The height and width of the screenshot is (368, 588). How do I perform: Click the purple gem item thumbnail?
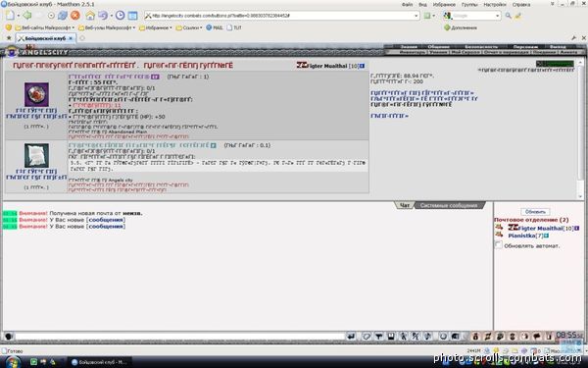click(x=36, y=94)
